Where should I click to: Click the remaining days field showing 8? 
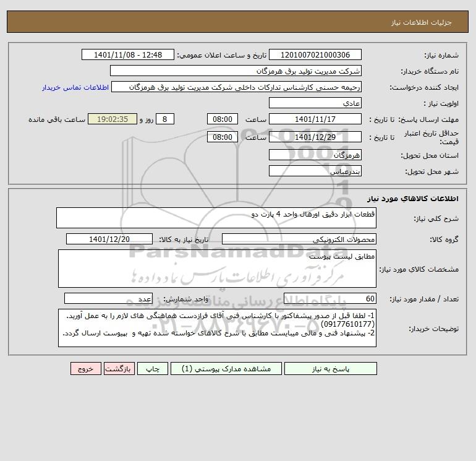[x=164, y=119]
